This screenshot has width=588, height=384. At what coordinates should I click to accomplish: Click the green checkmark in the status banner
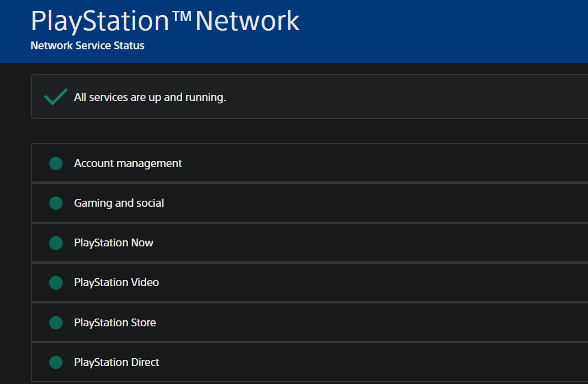(x=55, y=96)
